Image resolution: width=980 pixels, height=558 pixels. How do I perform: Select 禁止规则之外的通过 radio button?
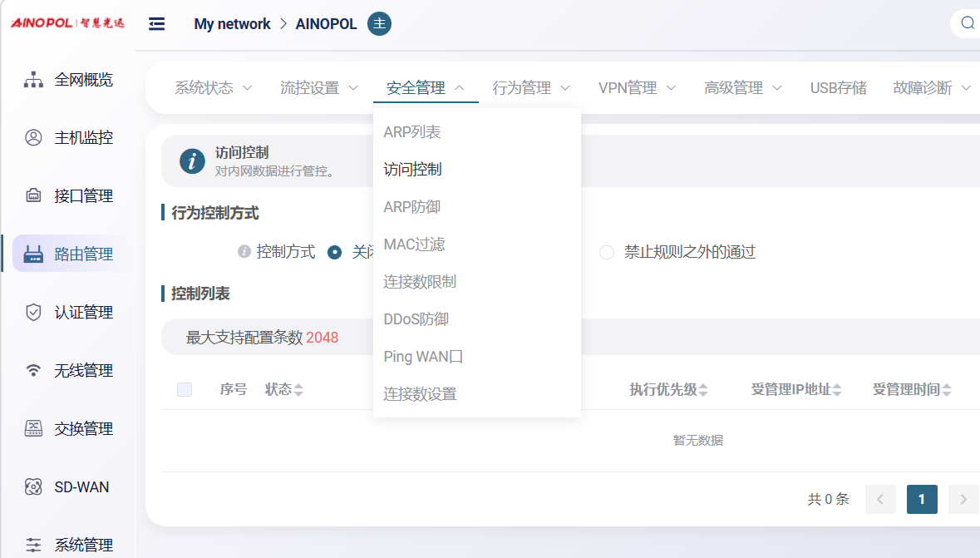pyautogui.click(x=607, y=252)
